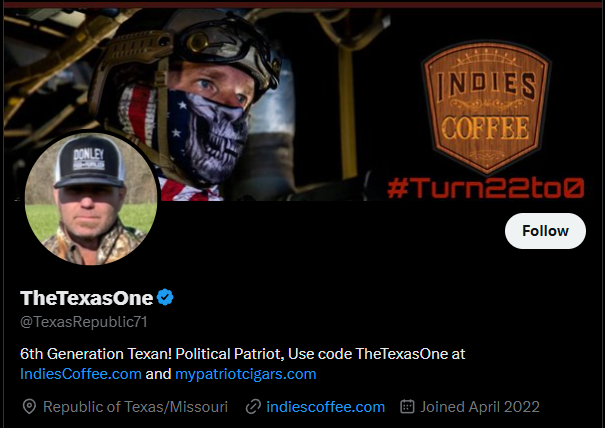Image resolution: width=605 pixels, height=428 pixels.
Task: Click the Indies Coffee logo in the banner
Action: coord(486,107)
